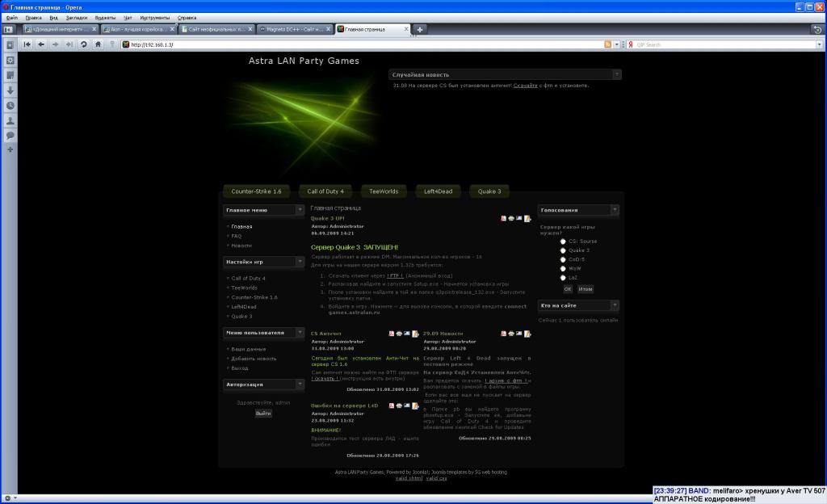Toggle the panel bar button left of the tabs

[x=8, y=30]
